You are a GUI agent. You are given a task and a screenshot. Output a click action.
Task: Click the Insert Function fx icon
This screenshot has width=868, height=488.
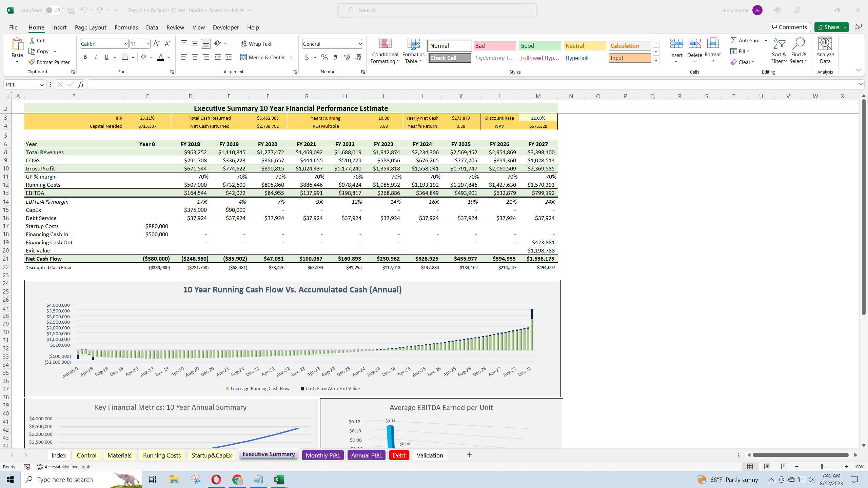click(x=81, y=84)
